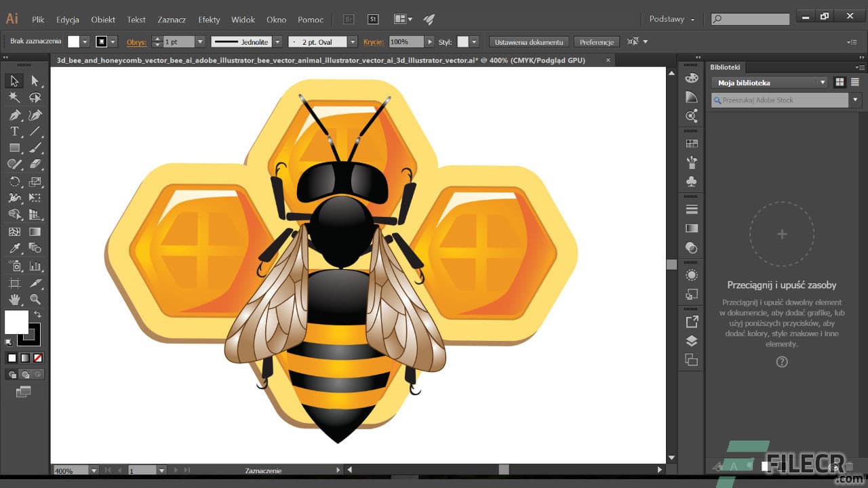The width and height of the screenshot is (868, 488).
Task: Click the Ustawienia dokumentu button
Action: coord(529,41)
